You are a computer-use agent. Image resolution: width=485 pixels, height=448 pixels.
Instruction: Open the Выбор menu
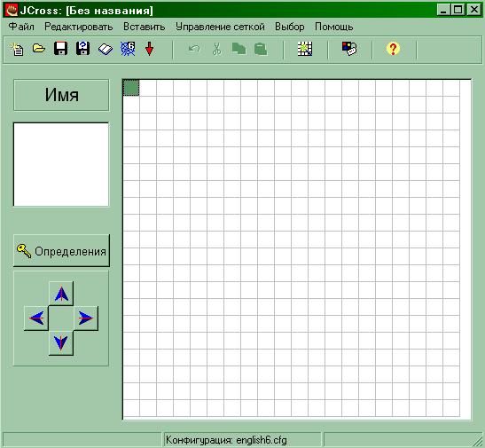coord(290,27)
